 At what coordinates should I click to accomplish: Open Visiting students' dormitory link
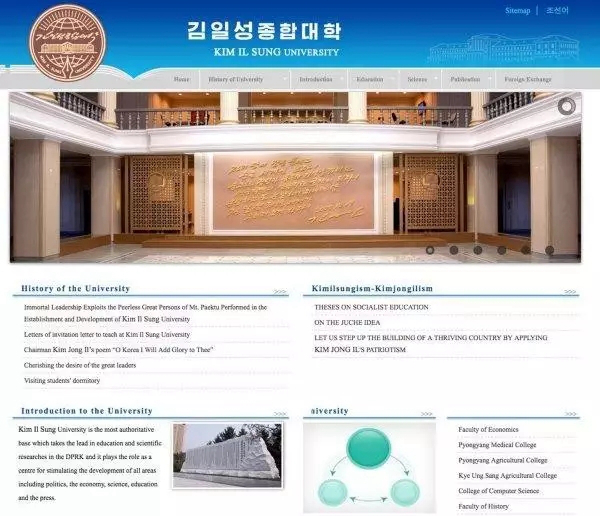click(x=62, y=380)
